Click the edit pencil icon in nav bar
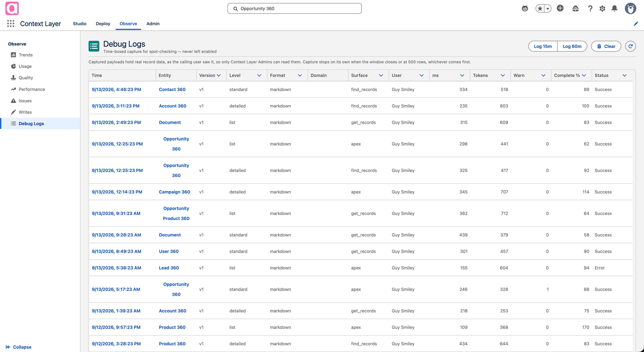644x352 pixels. (x=636, y=24)
